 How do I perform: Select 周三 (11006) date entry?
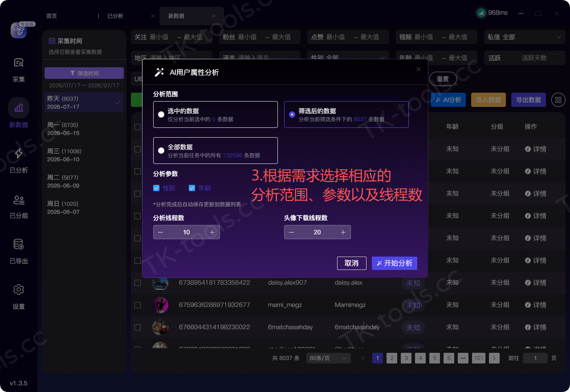coord(84,155)
